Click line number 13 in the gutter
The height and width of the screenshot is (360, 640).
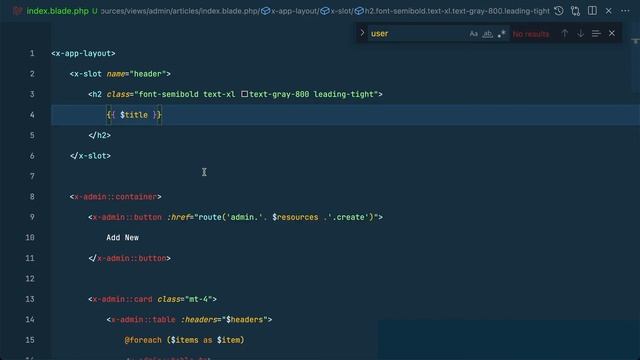coord(30,299)
